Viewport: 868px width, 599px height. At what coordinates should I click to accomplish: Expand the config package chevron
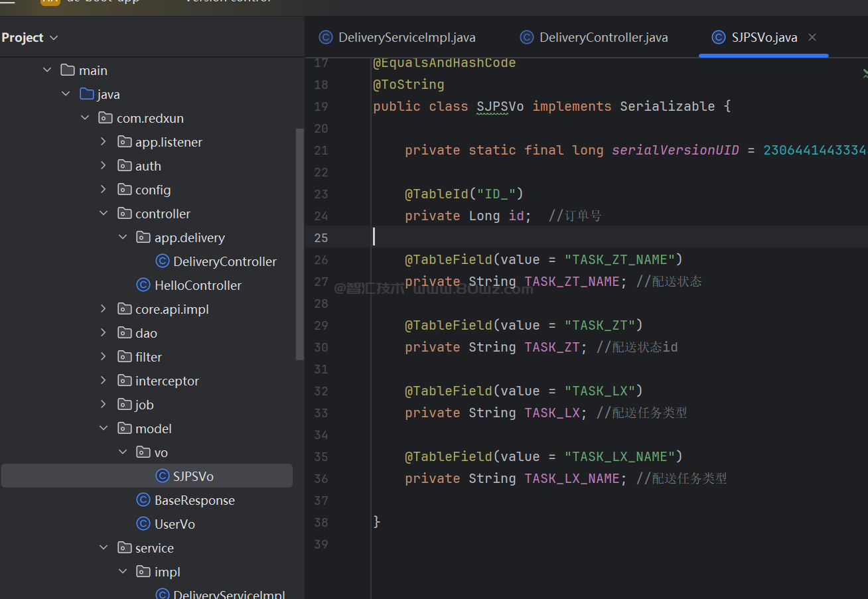(103, 190)
